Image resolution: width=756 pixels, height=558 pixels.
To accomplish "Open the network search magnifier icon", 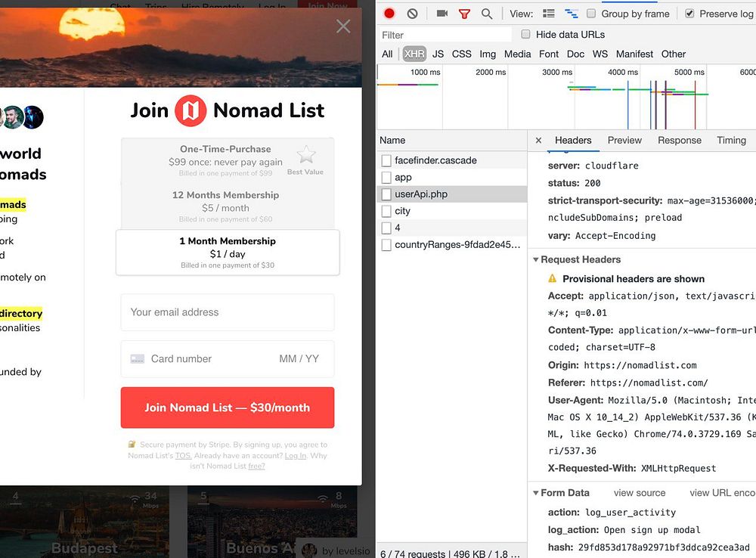I will [x=487, y=14].
